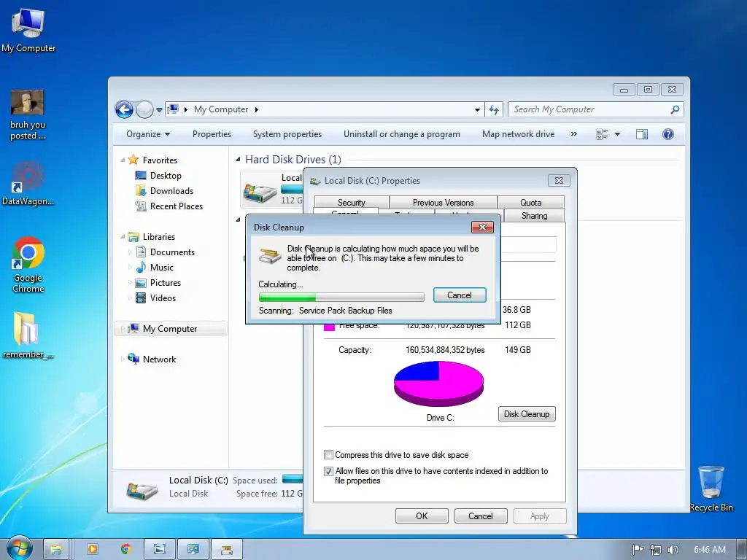Click 'Map network drive' in the toolbar
This screenshot has height=560, width=747.
[519, 134]
